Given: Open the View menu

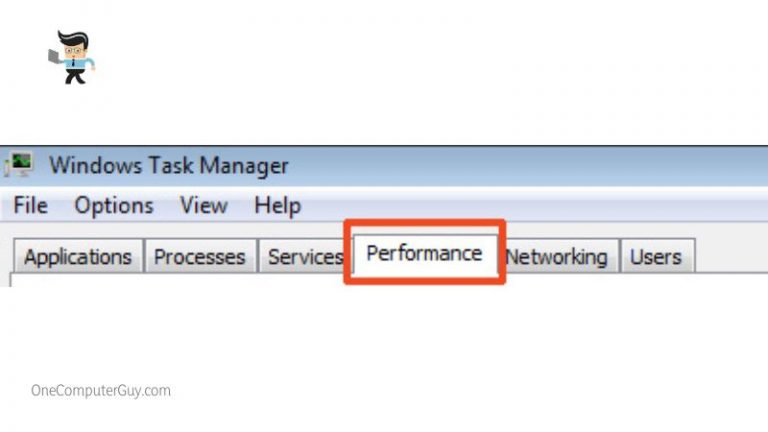Looking at the screenshot, I should coord(203,206).
